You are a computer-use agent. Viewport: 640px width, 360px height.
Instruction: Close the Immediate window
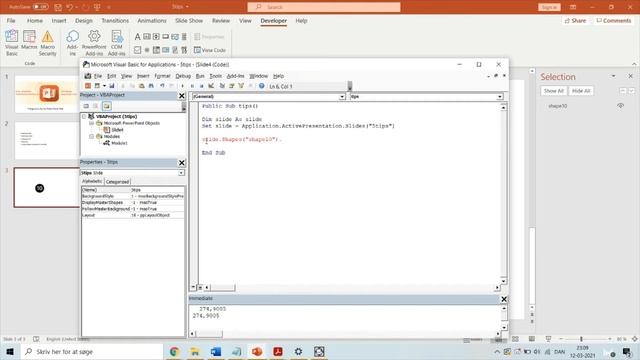pyautogui.click(x=504, y=299)
